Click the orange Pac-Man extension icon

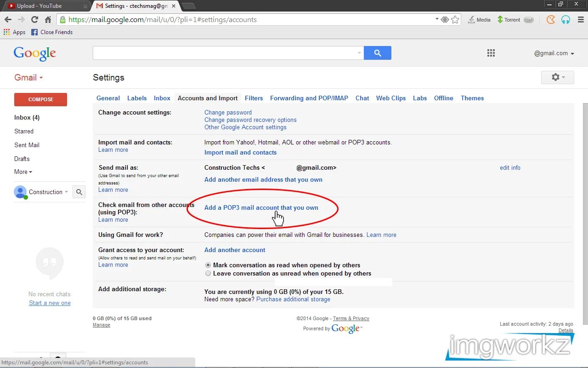click(x=551, y=20)
